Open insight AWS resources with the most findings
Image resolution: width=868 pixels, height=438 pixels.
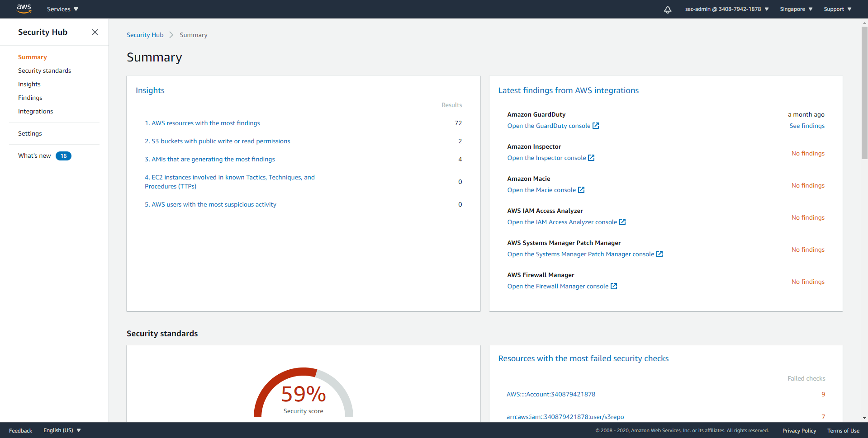pos(202,123)
